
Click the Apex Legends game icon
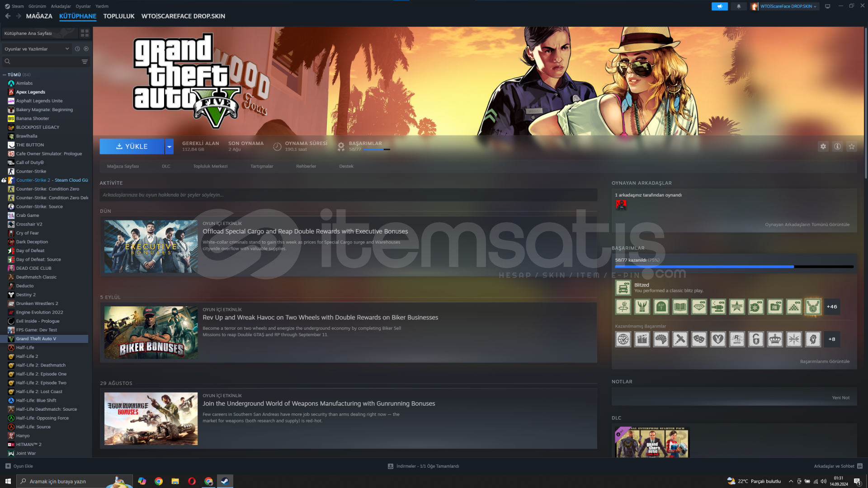click(x=11, y=92)
